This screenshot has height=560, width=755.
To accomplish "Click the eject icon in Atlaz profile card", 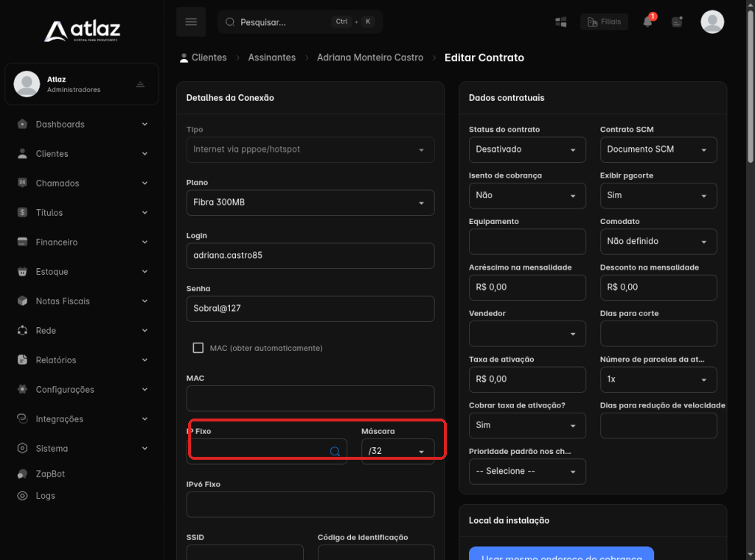I will point(140,84).
